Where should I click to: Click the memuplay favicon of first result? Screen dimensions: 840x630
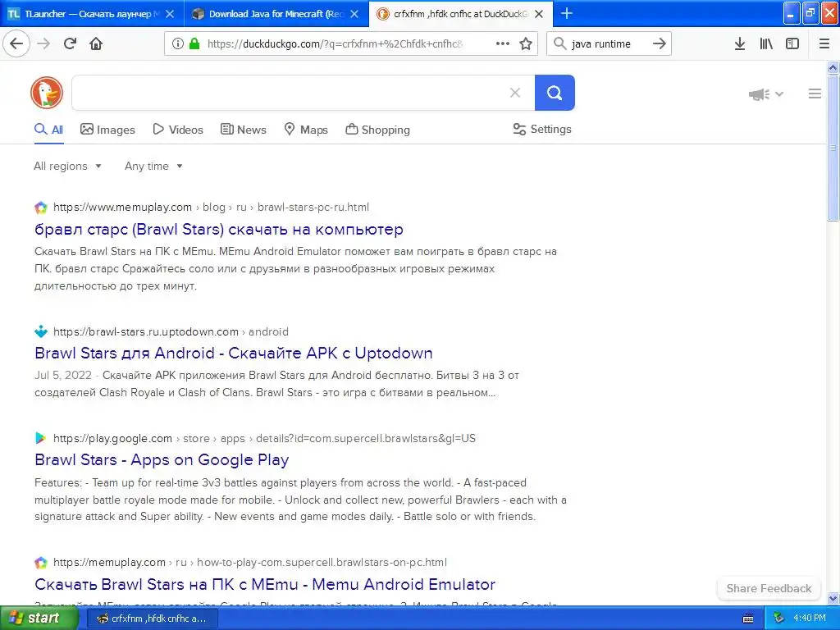[41, 208]
